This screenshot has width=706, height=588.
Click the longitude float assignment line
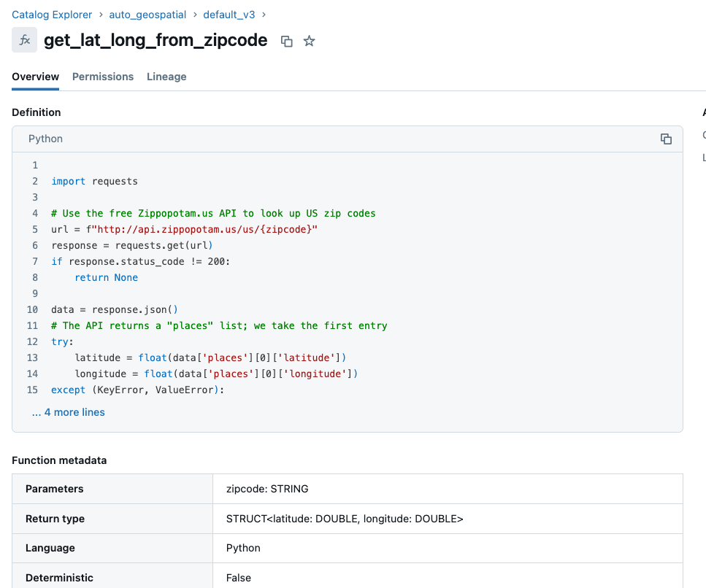(216, 374)
